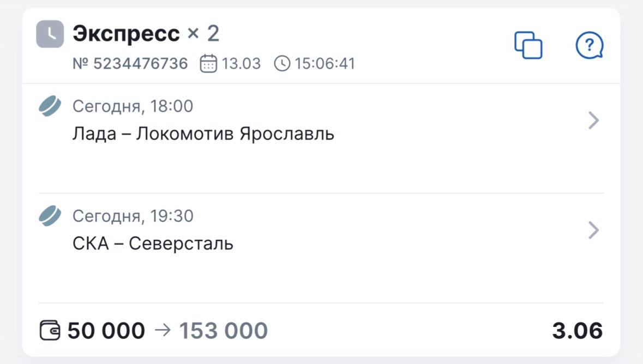
Task: Click the Сегодня, 18:00 match time
Action: pos(133,106)
